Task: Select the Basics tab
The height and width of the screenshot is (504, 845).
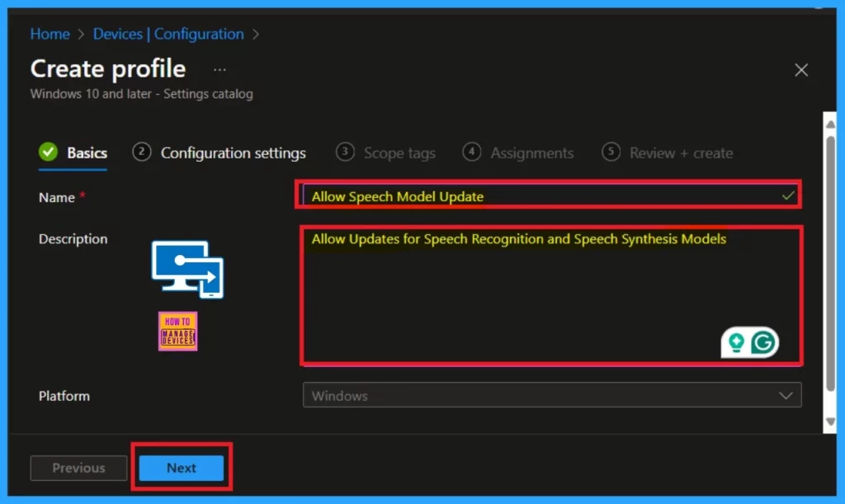Action: pos(73,153)
